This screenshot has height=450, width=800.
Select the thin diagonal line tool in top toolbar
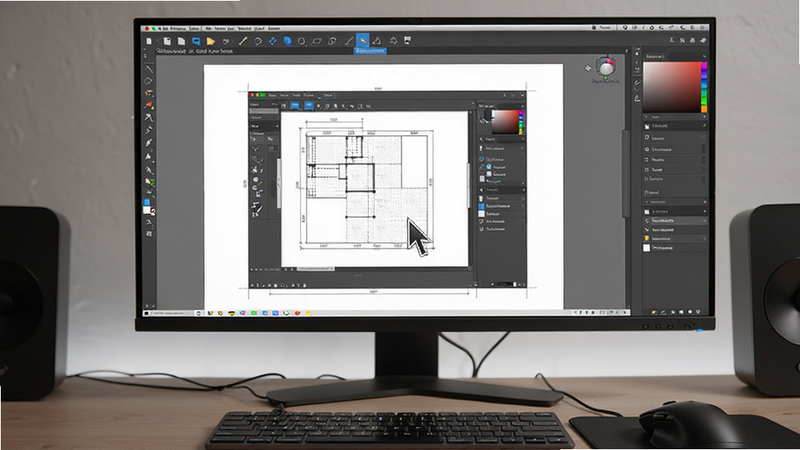coord(348,41)
